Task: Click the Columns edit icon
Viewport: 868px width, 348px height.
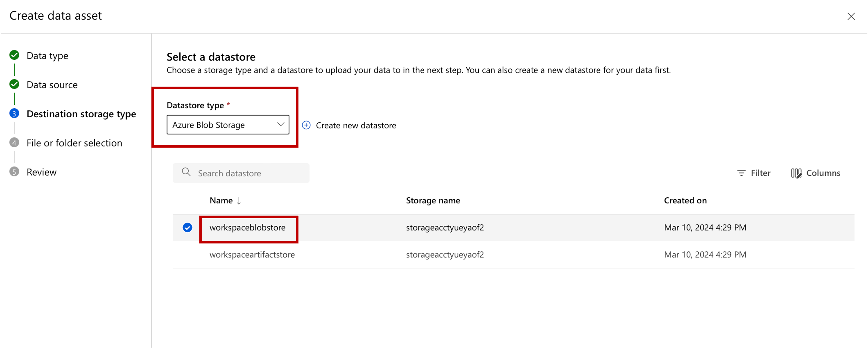Action: [796, 173]
